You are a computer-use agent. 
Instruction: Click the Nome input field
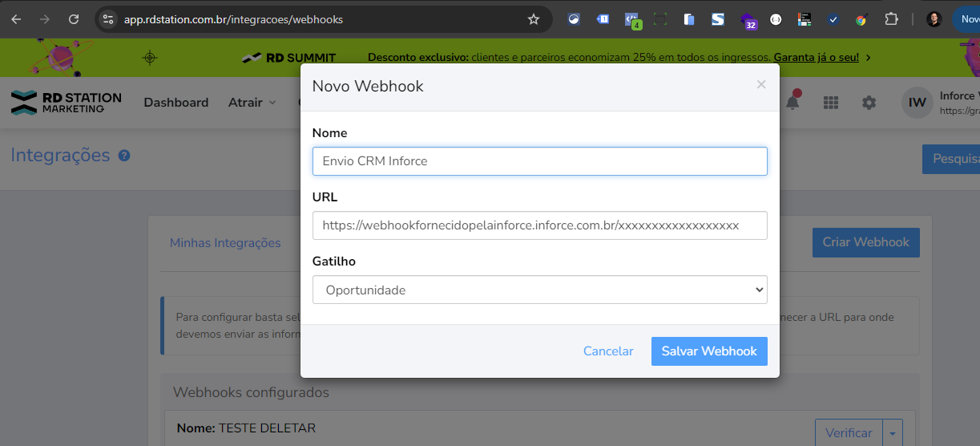(x=539, y=161)
